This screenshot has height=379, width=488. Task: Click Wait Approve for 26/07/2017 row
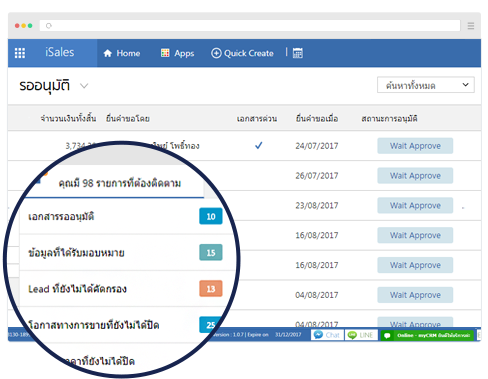415,176
